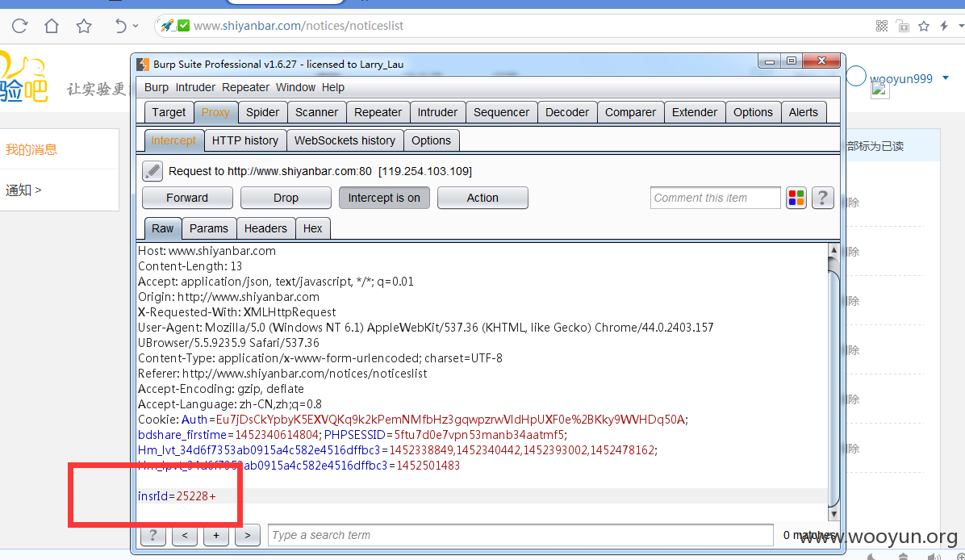
Task: Click the lightning speed-mode icon
Action: [944, 26]
